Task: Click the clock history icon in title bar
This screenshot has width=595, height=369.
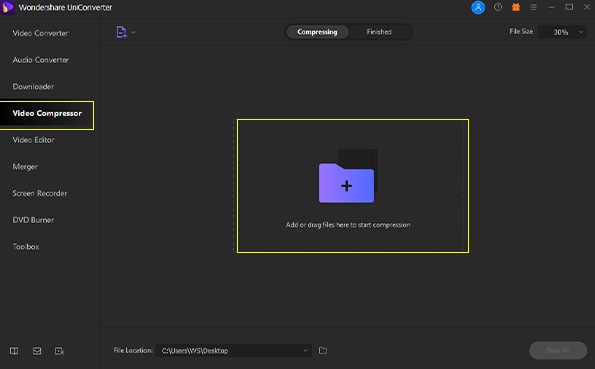Action: tap(497, 7)
